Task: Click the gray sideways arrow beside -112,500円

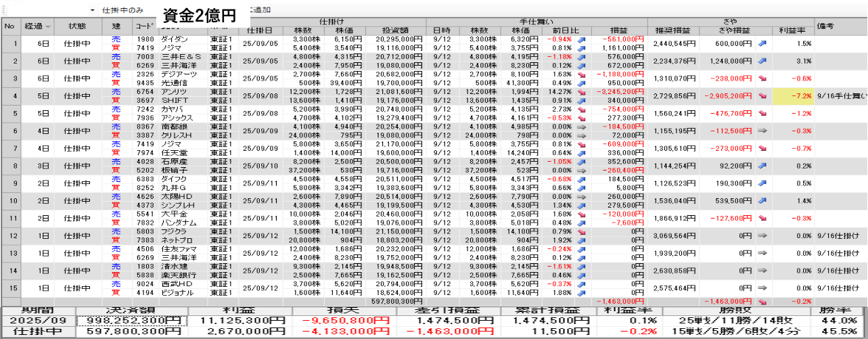Action: coord(763,131)
